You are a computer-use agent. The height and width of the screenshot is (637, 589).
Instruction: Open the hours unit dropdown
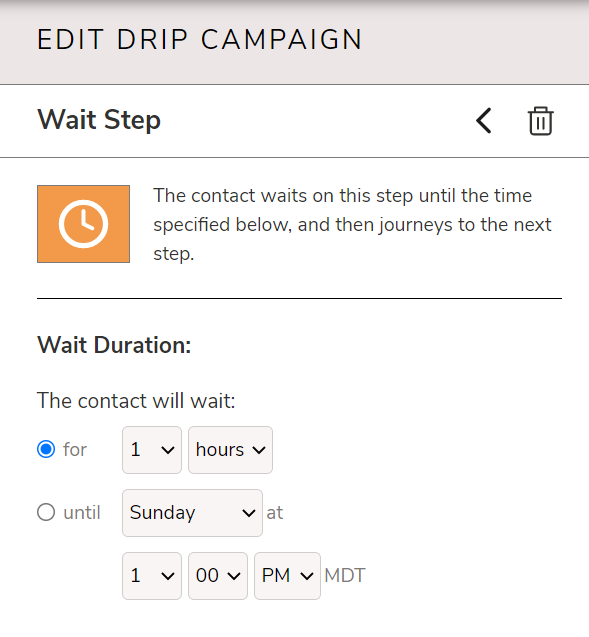tap(230, 450)
